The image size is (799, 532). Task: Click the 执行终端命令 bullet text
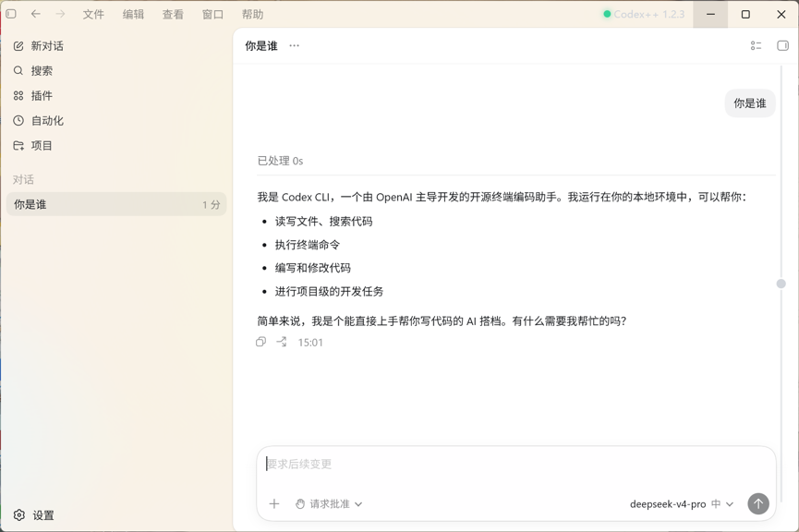pos(308,245)
